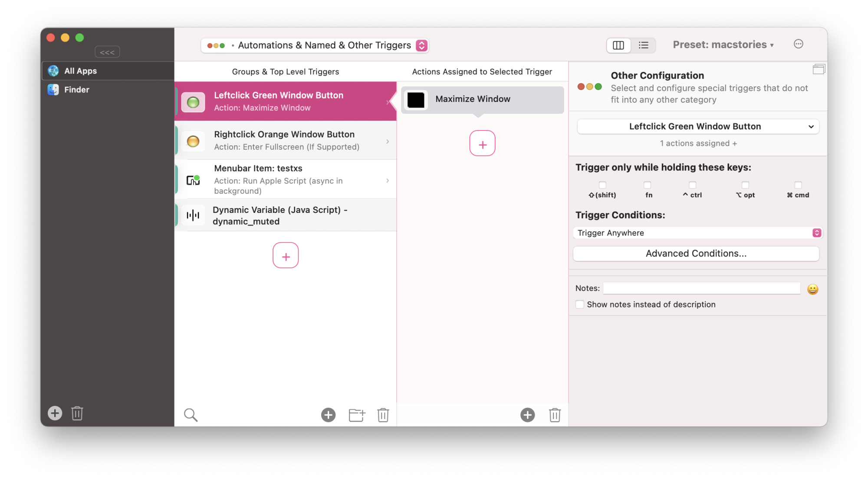Image resolution: width=868 pixels, height=480 pixels.
Task: Enable Show notes instead of description
Action: (x=580, y=304)
